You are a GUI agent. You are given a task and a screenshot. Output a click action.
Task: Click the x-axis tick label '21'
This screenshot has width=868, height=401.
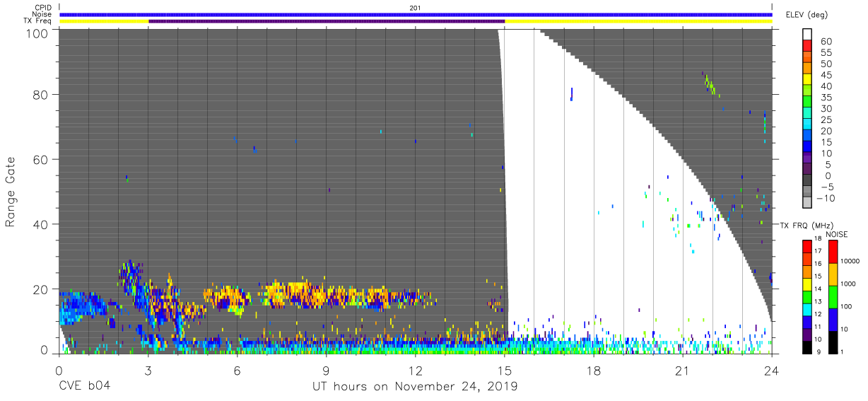coord(682,371)
